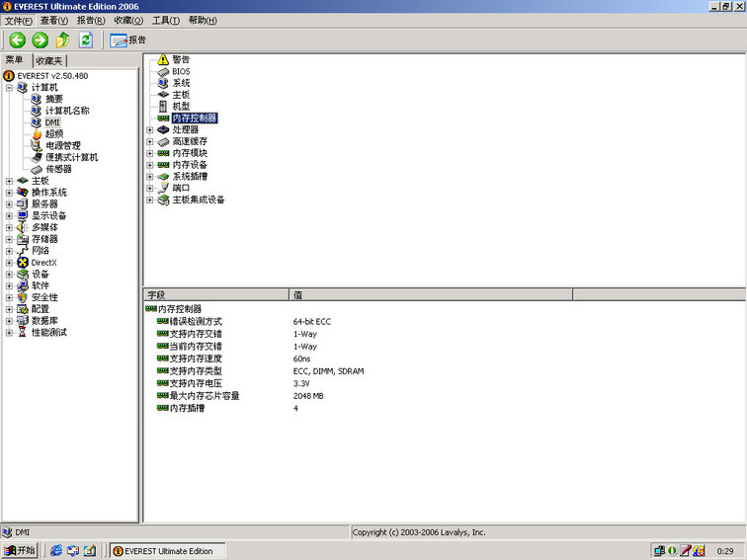Expand the 主板 node in left tree
Image resolution: width=747 pixels, height=560 pixels.
pos(9,181)
